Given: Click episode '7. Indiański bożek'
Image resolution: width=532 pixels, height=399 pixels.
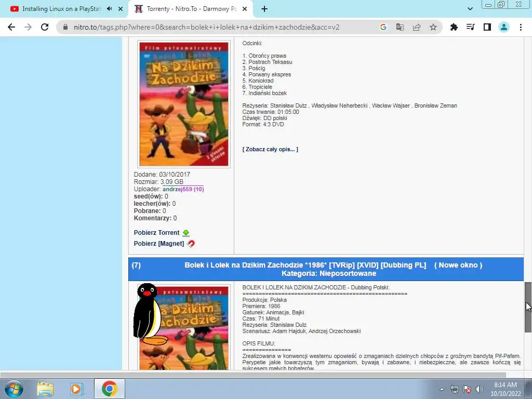Looking at the screenshot, I should tap(264, 93).
